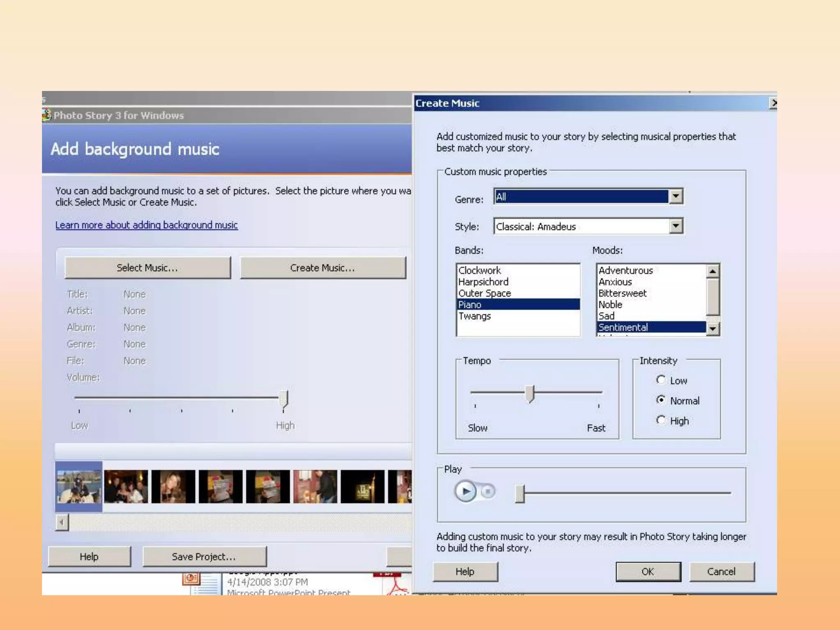The image size is (840, 630).
Task: Select the third filmstrip photo thumbnail
Action: pyautogui.click(x=173, y=486)
